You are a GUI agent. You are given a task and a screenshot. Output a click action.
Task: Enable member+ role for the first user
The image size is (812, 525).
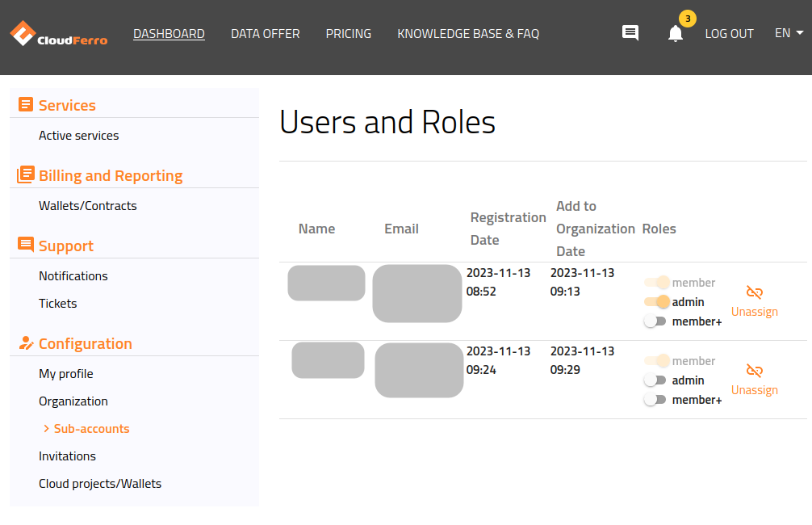pyautogui.click(x=655, y=321)
